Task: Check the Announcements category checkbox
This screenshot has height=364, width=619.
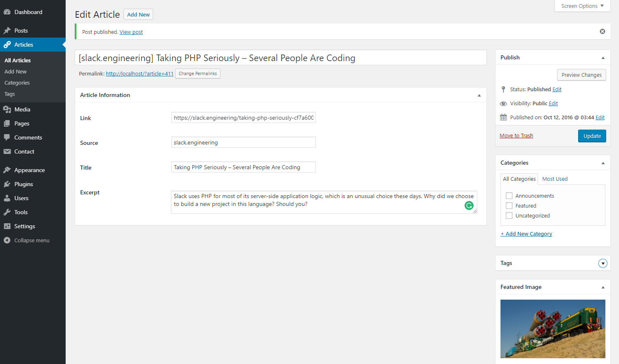Action: [509, 196]
